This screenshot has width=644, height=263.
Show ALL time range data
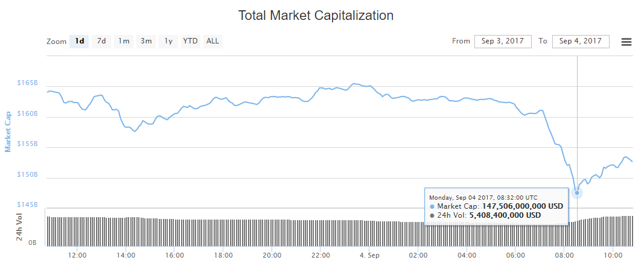click(212, 42)
